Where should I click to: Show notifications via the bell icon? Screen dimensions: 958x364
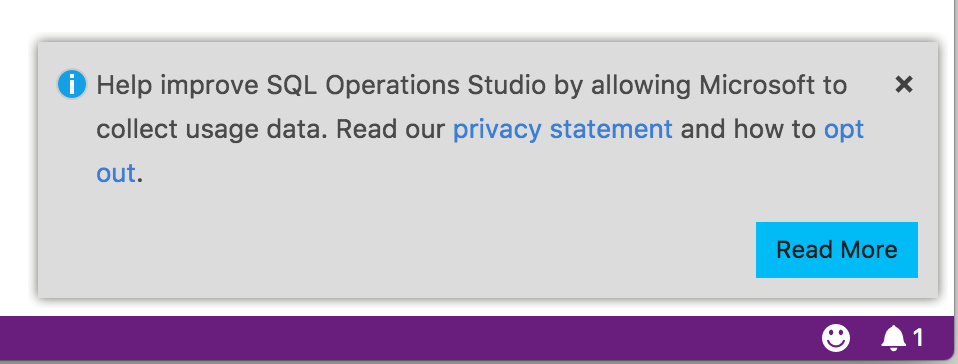[x=893, y=338]
